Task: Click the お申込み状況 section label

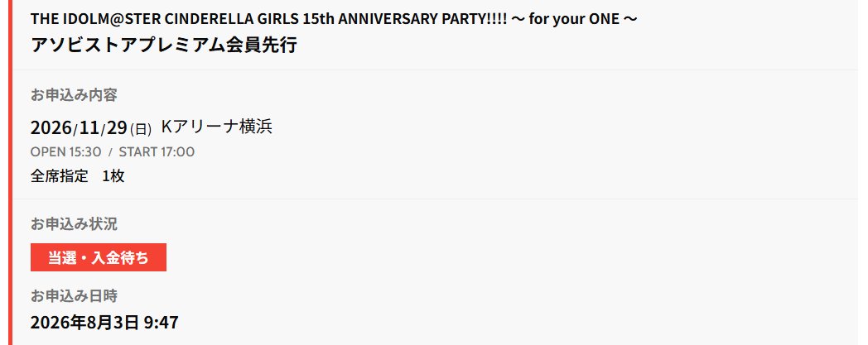Action: tap(74, 224)
